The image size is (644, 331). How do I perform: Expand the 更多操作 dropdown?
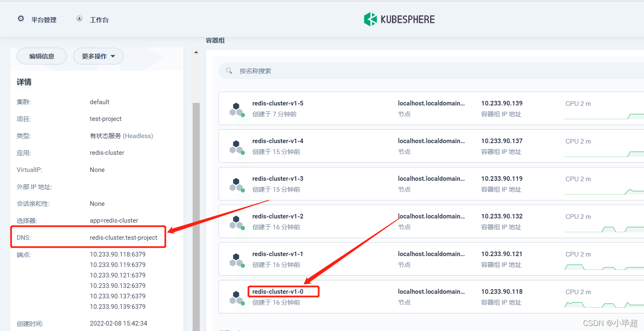[x=98, y=56]
